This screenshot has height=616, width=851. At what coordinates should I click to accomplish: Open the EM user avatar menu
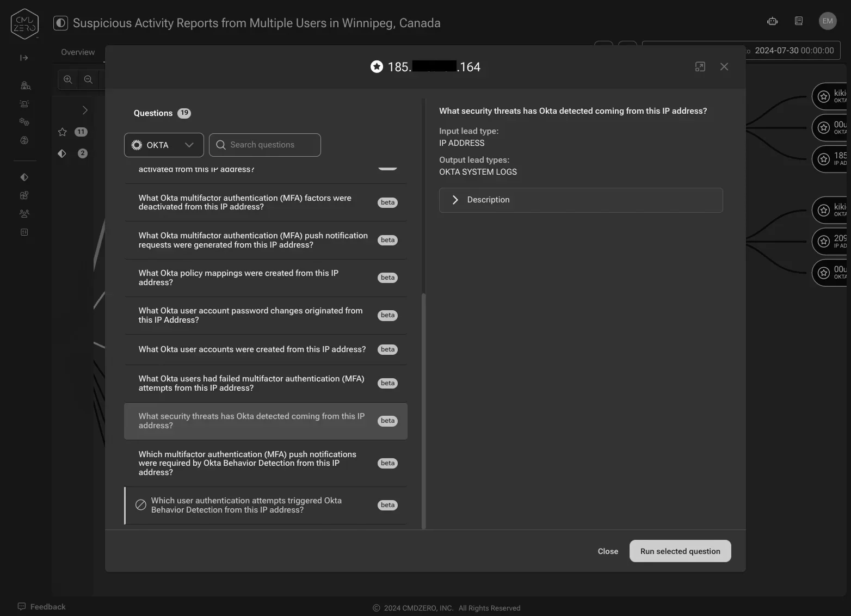tap(828, 21)
